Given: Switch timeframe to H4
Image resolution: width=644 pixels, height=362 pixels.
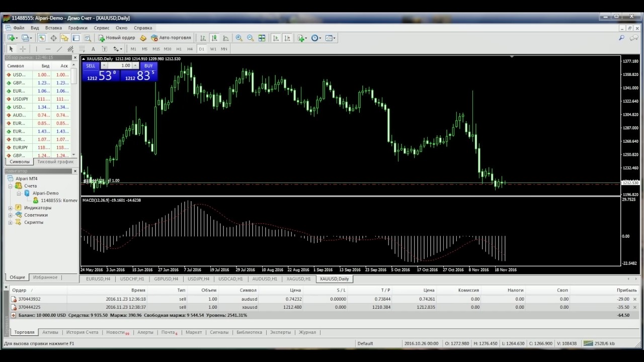Looking at the screenshot, I should 190,49.
